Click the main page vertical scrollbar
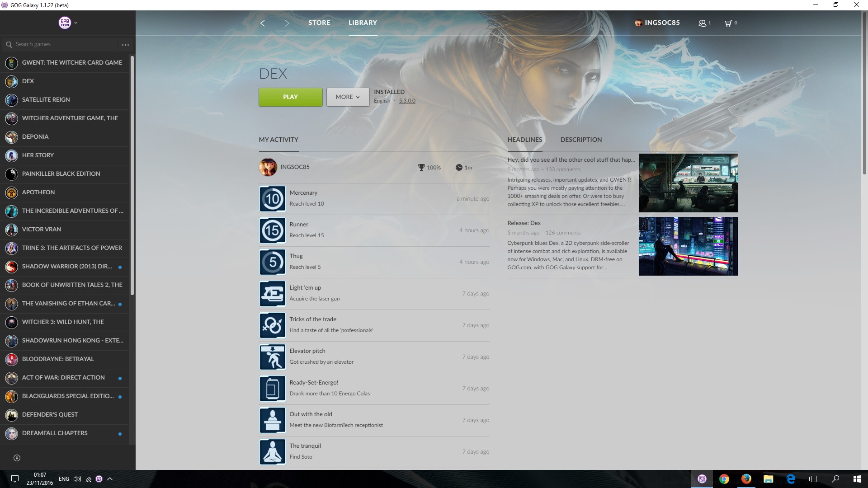The height and width of the screenshot is (488, 868). [x=864, y=93]
